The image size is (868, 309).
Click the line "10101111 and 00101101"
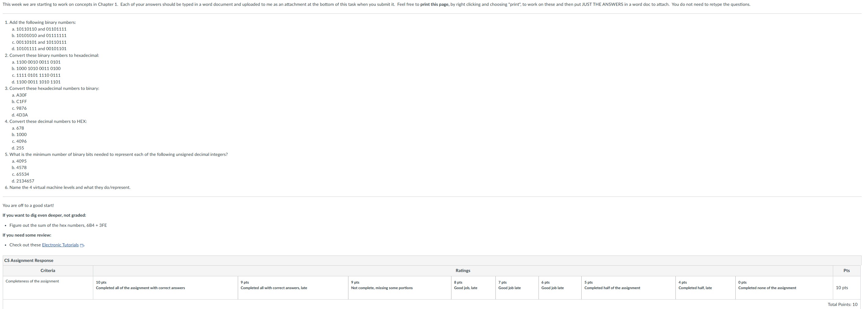(x=42, y=49)
